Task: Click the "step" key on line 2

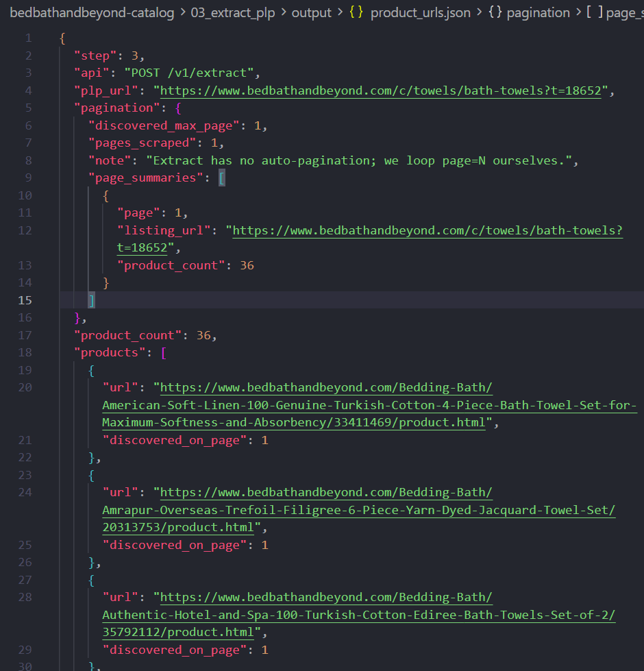Action: click(x=95, y=56)
